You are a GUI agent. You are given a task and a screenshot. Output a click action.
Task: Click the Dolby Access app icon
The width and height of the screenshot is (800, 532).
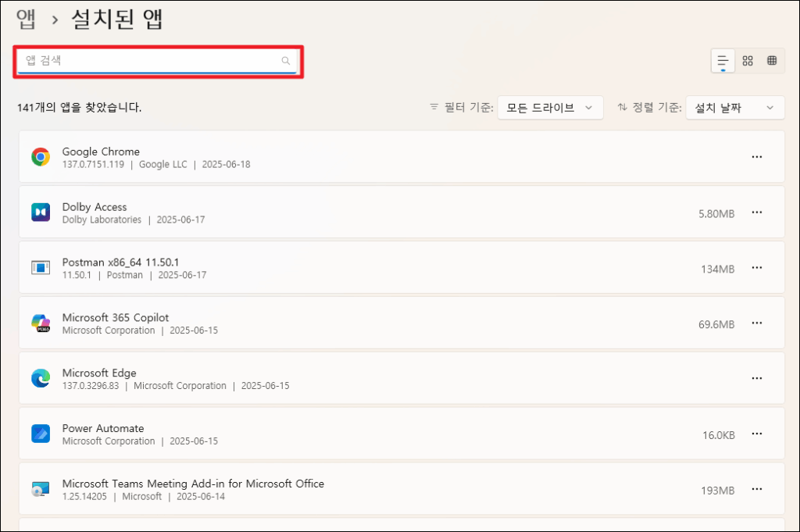(x=41, y=212)
